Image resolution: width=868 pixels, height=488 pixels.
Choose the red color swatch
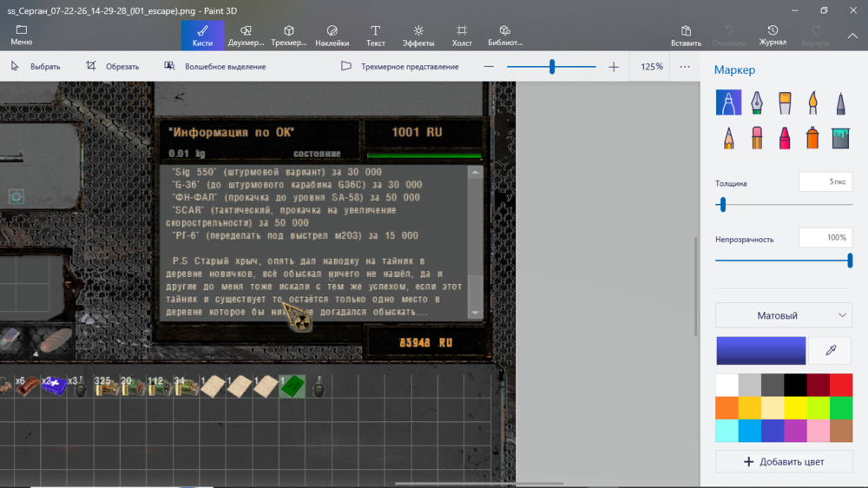[x=841, y=385]
